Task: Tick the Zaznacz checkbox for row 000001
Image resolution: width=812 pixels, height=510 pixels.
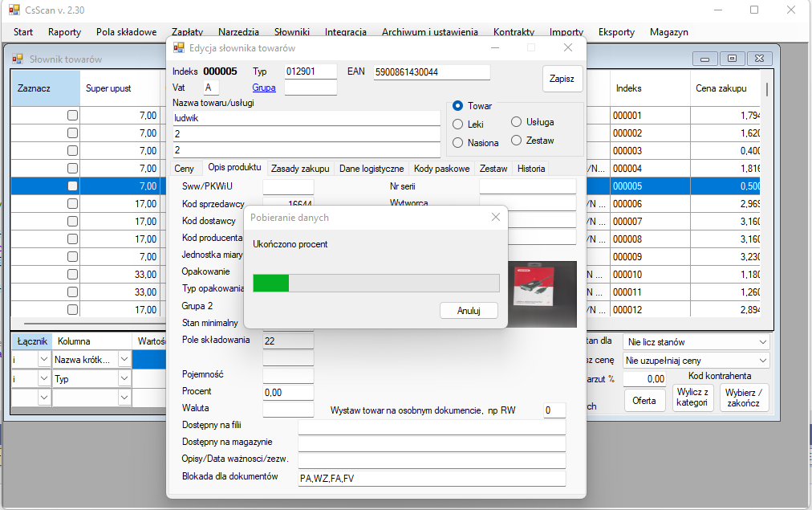Action: 72,115
